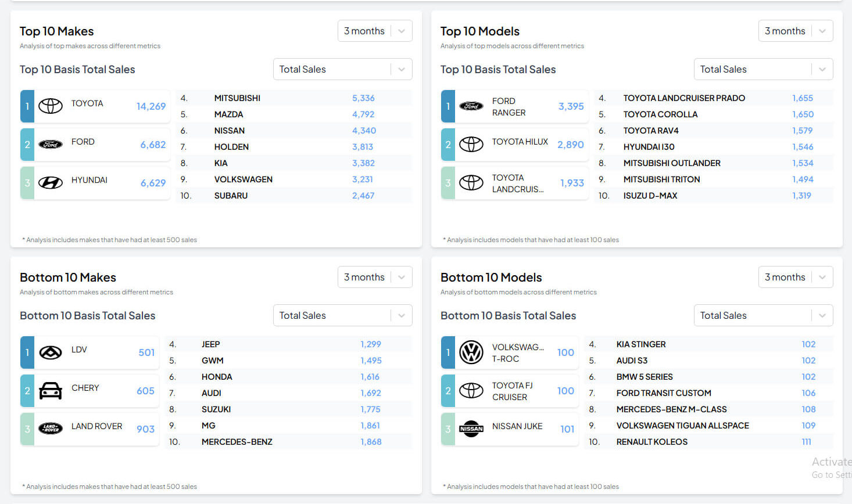Select the NISSAN row ranked 6th in makes
This screenshot has width=852, height=504.
coord(294,131)
